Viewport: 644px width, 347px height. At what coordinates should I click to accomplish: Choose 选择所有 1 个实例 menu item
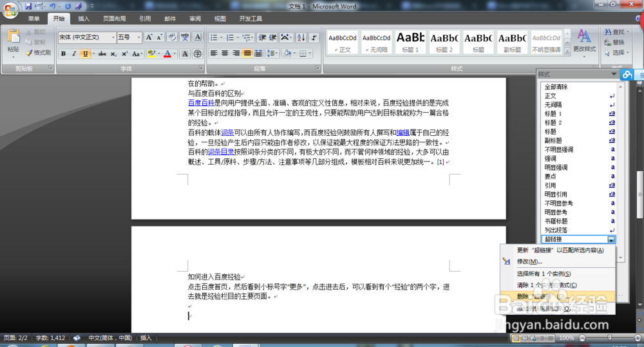click(x=544, y=274)
